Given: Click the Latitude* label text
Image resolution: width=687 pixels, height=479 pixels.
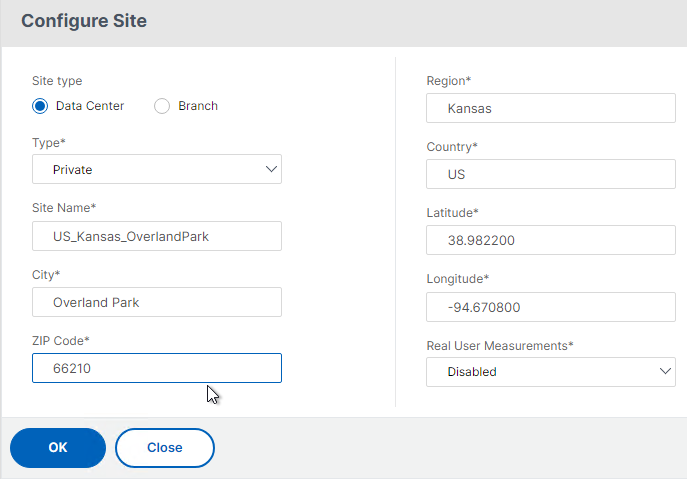Looking at the screenshot, I should point(452,213).
